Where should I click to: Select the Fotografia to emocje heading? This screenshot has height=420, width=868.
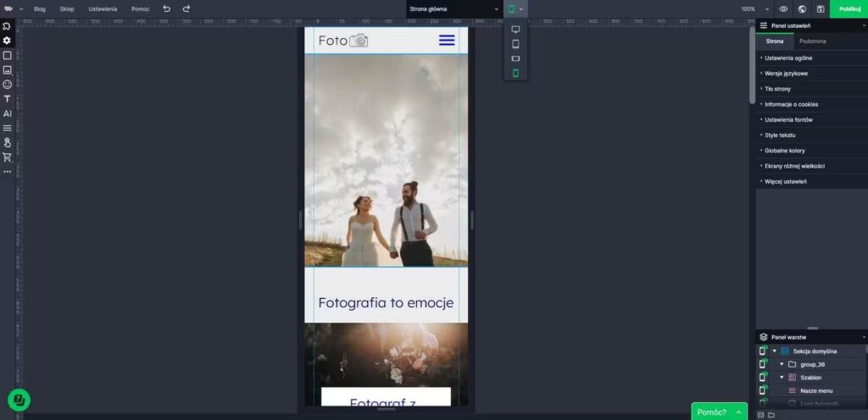tap(386, 303)
